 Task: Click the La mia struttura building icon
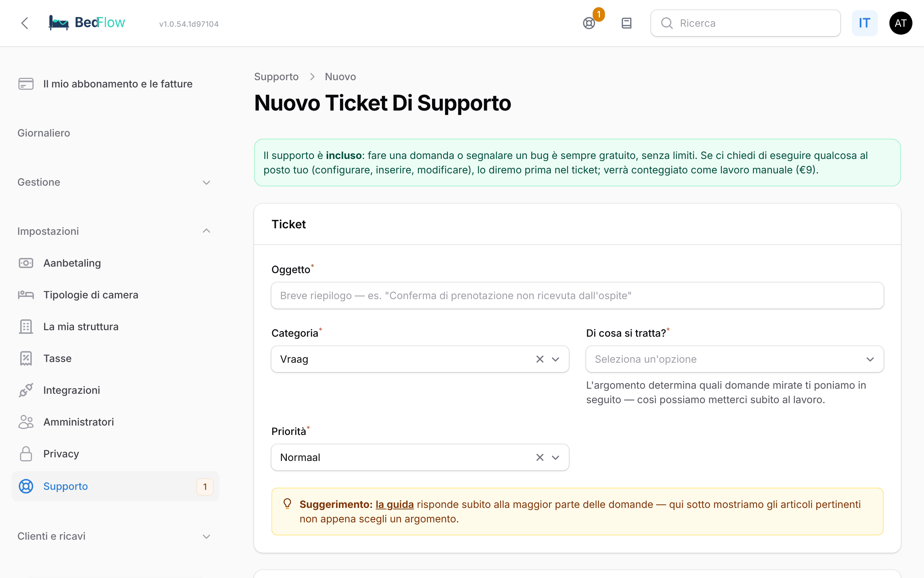(26, 327)
